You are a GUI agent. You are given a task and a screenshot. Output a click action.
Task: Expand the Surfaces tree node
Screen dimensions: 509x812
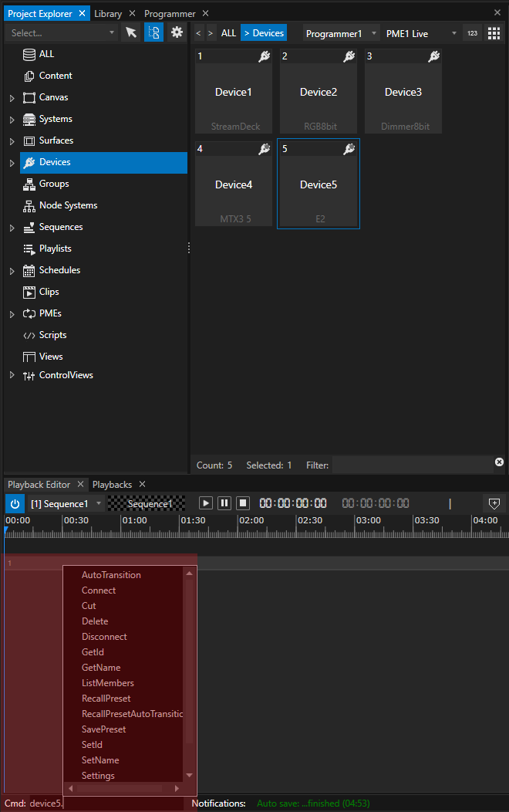12,140
